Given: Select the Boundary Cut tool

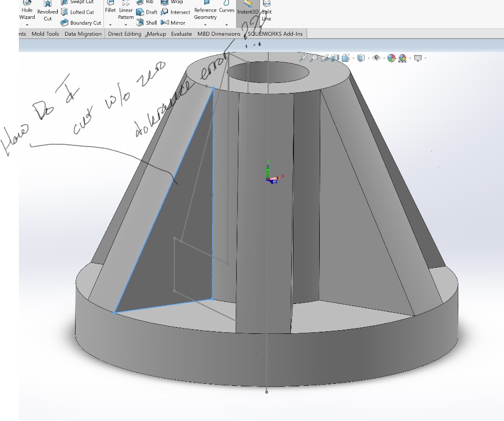Looking at the screenshot, I should [x=81, y=23].
